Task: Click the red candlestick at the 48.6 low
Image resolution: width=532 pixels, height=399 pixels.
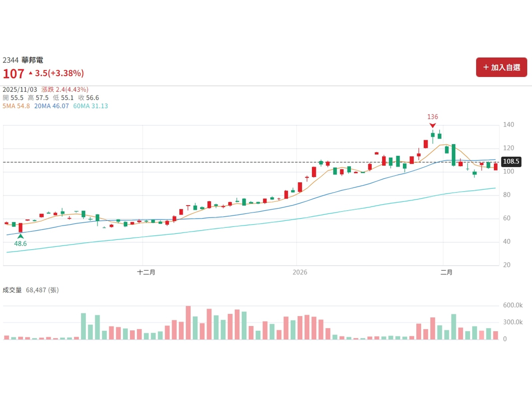Action: 21,227
